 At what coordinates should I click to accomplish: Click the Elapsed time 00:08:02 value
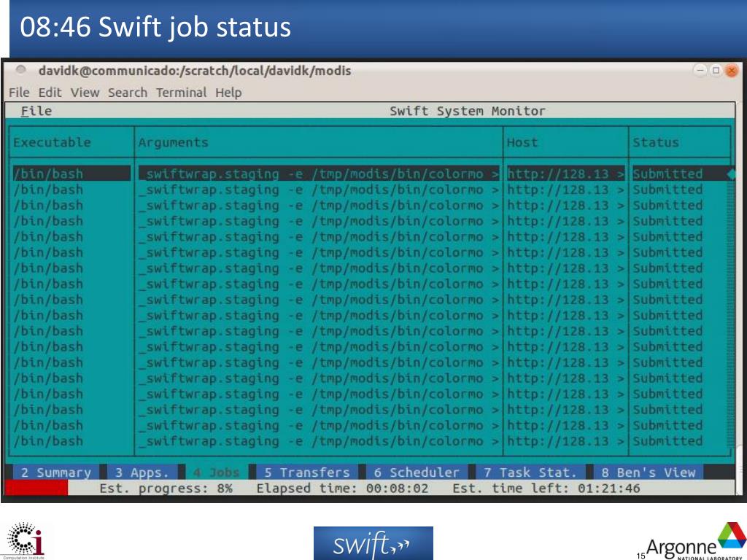pyautogui.click(x=397, y=488)
